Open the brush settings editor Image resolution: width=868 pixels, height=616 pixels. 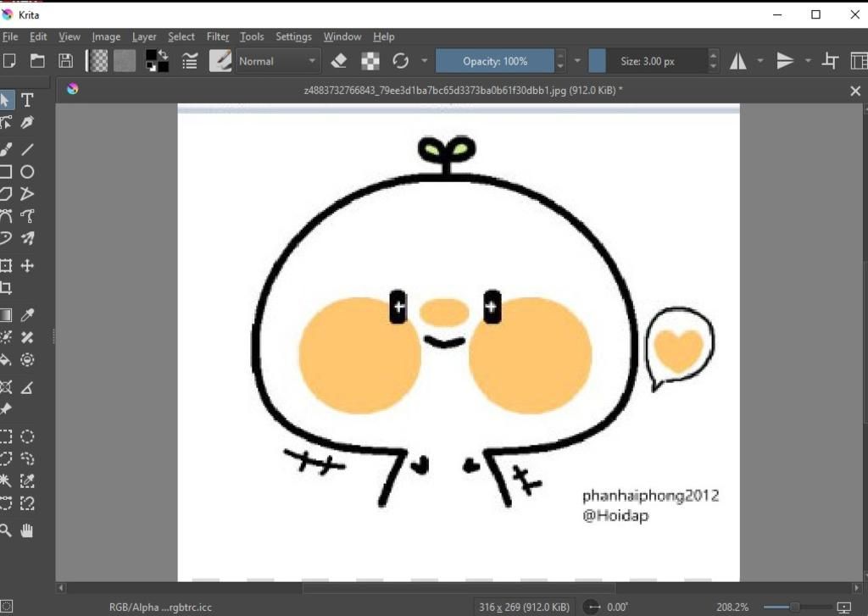coord(190,61)
